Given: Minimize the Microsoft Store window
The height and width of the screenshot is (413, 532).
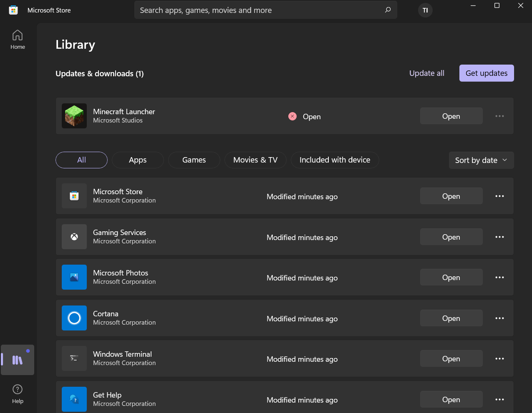Looking at the screenshot, I should 473,5.
